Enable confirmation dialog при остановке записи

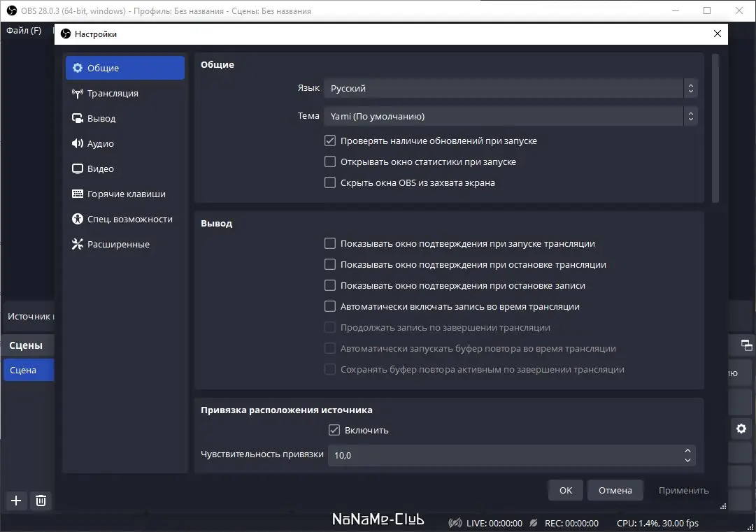pyautogui.click(x=330, y=285)
